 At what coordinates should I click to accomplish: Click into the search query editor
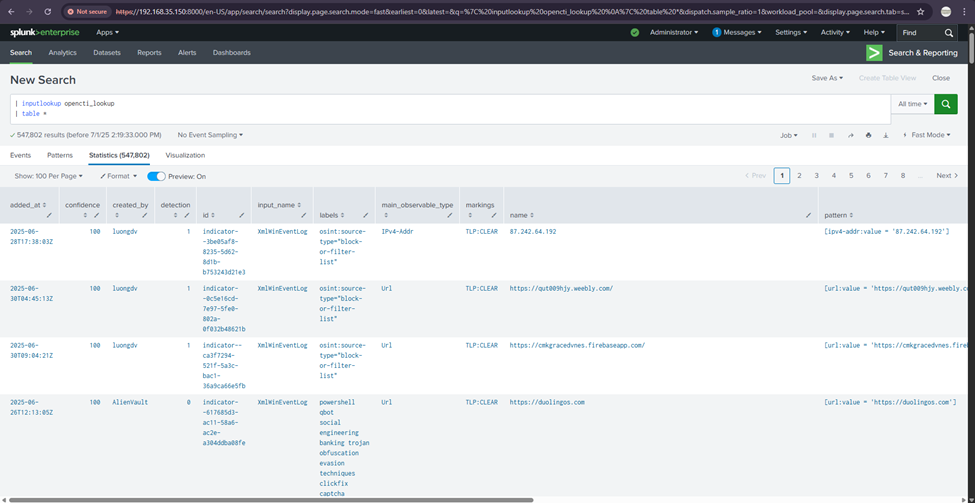pyautogui.click(x=450, y=108)
